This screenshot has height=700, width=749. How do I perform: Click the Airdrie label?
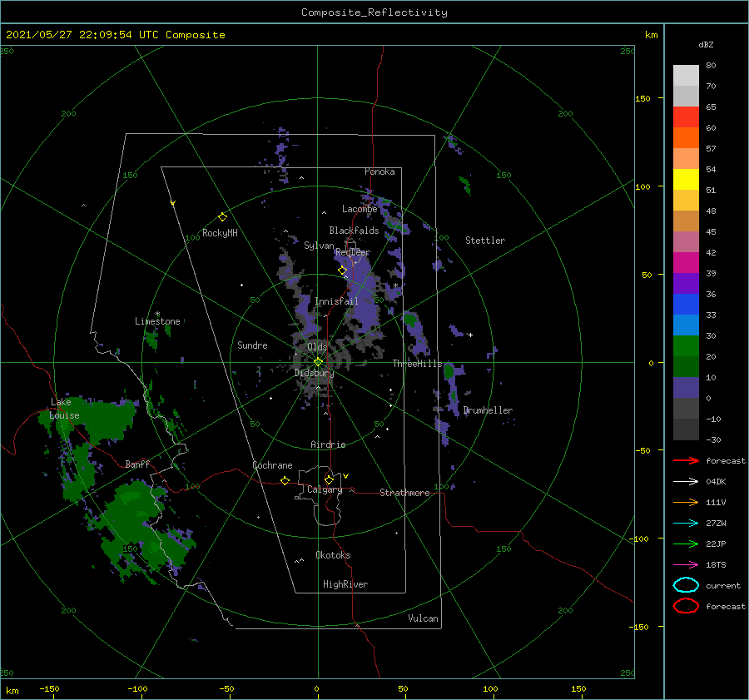328,444
